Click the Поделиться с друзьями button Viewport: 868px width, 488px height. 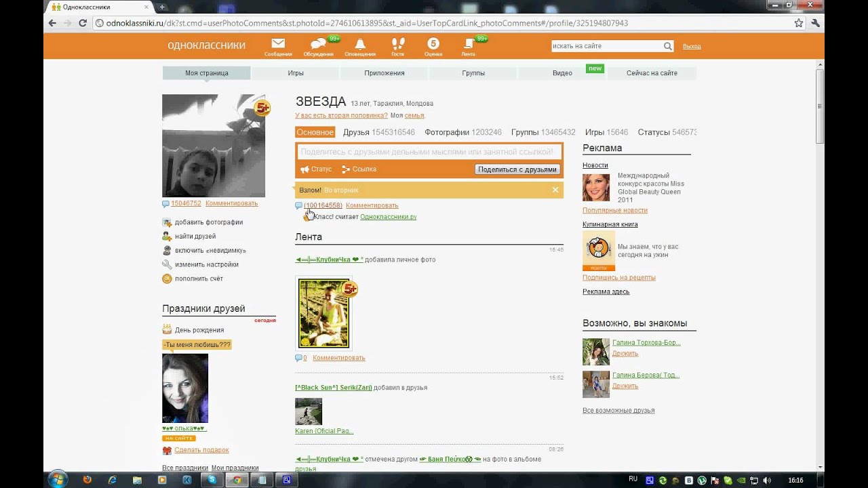click(517, 169)
